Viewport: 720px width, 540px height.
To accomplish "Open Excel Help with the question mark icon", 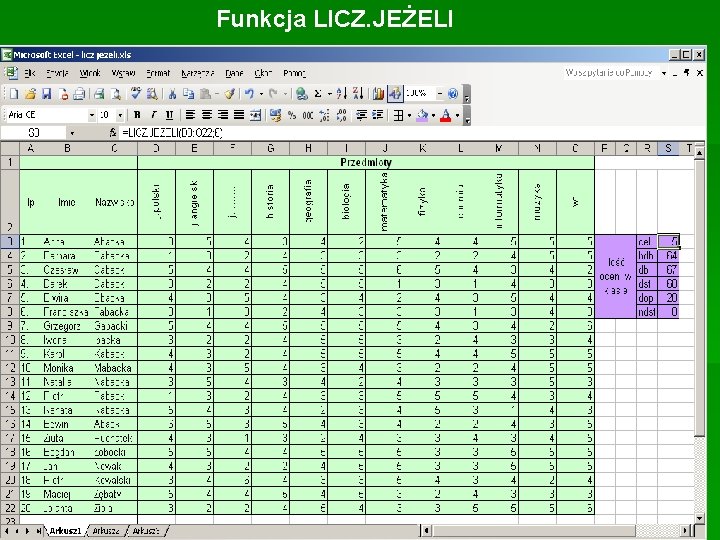I will point(453,94).
